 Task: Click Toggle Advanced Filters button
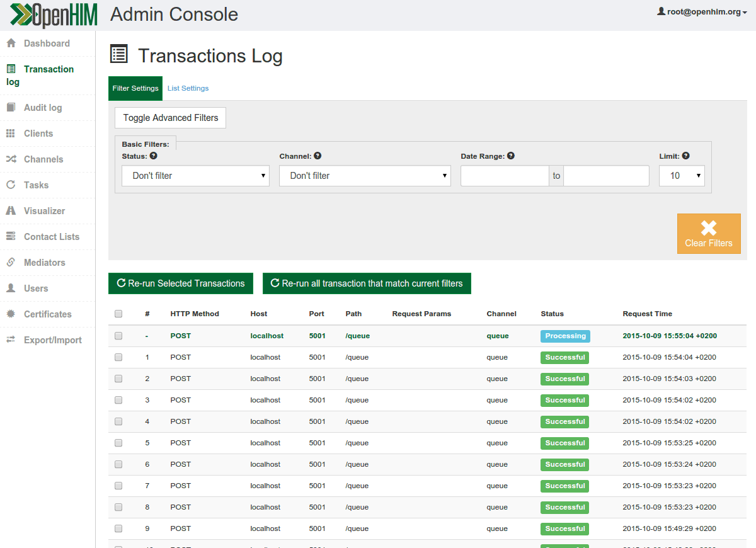(x=170, y=118)
